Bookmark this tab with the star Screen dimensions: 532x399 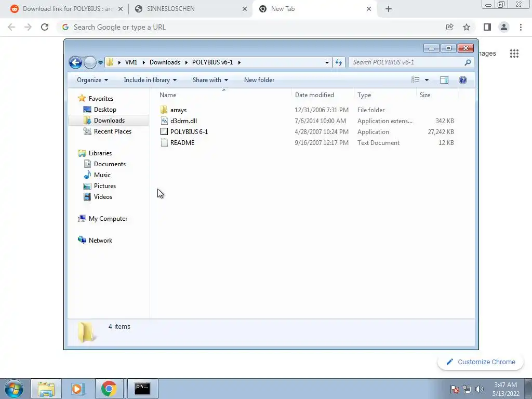(467, 27)
